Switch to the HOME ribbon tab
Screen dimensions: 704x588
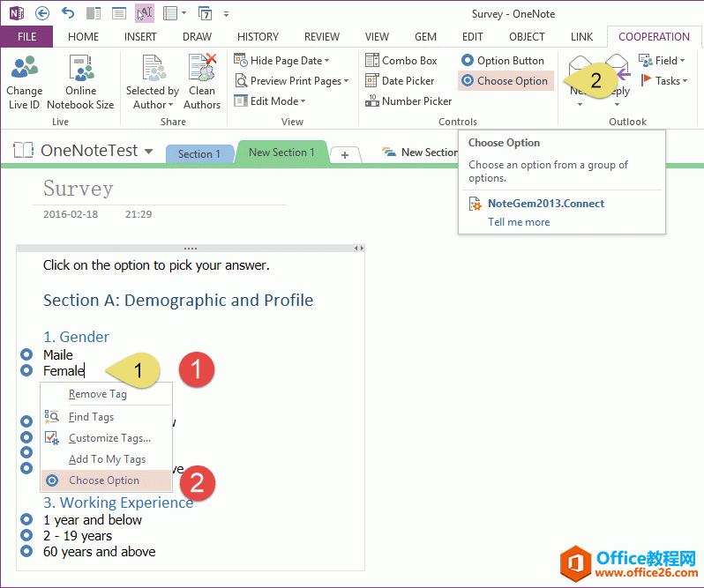pos(84,37)
